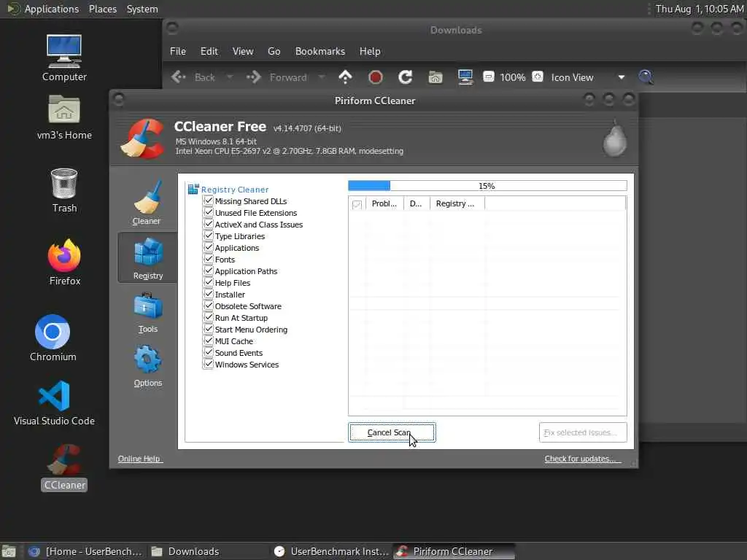Click Fix selected issues button
Screen dimensions: 747x560
pyautogui.click(x=583, y=432)
